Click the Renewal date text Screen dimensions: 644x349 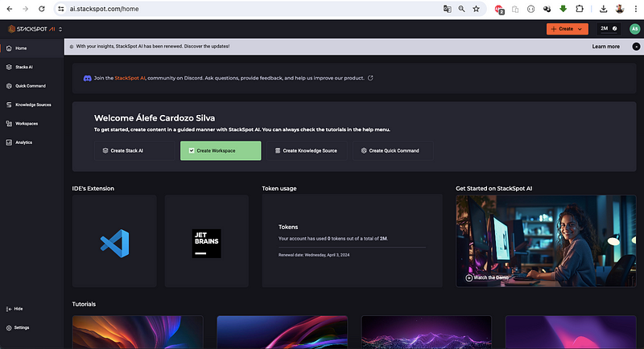(x=314, y=255)
